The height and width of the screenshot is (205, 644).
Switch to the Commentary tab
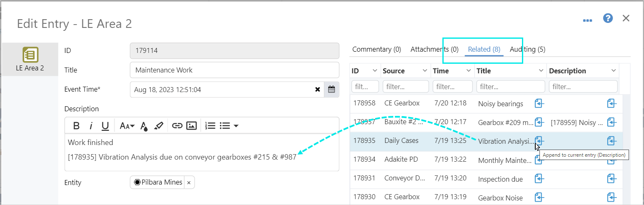(x=377, y=49)
